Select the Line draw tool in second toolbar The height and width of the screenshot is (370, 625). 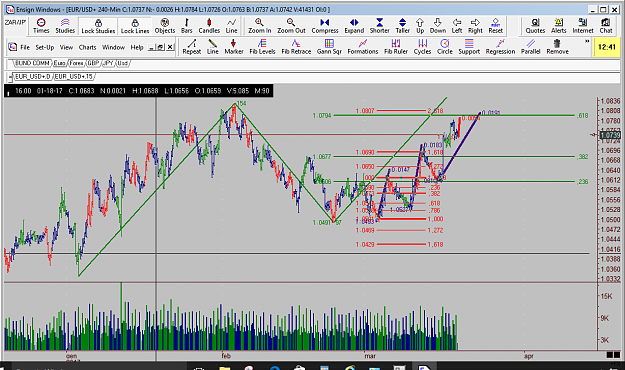[212, 47]
